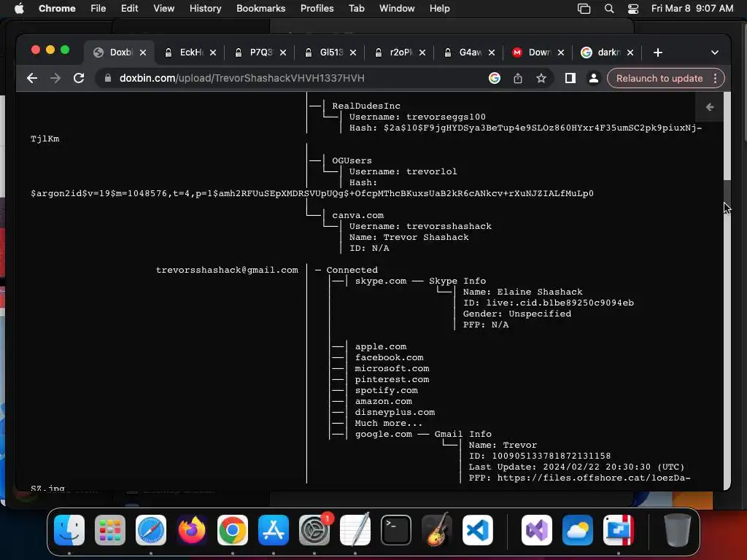Bookmark this tab with the star
Viewport: 747px width, 560px height.
coord(541,78)
